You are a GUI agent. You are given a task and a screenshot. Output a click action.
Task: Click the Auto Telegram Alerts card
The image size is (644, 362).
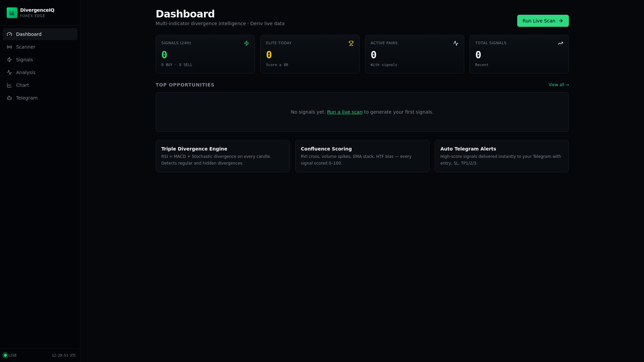click(x=502, y=156)
